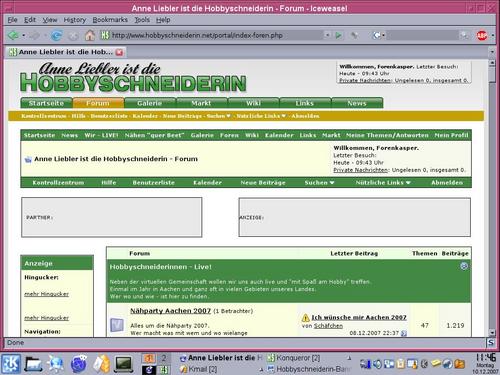Switch to virtual desktop 2 in pager

(x=164, y=358)
